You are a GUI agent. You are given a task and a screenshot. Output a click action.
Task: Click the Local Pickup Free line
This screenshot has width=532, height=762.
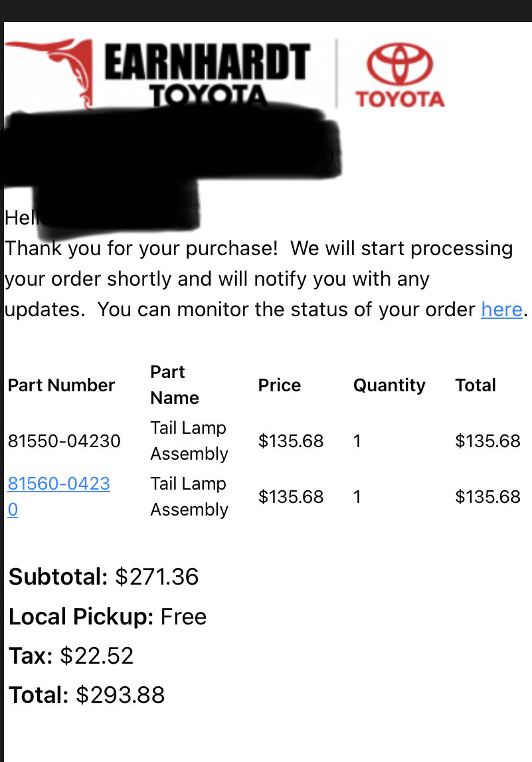(108, 617)
